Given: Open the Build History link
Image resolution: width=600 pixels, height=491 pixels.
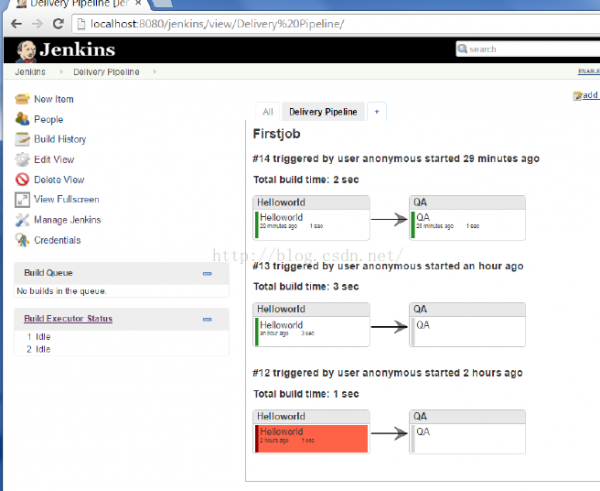Looking at the screenshot, I should click(x=60, y=139).
